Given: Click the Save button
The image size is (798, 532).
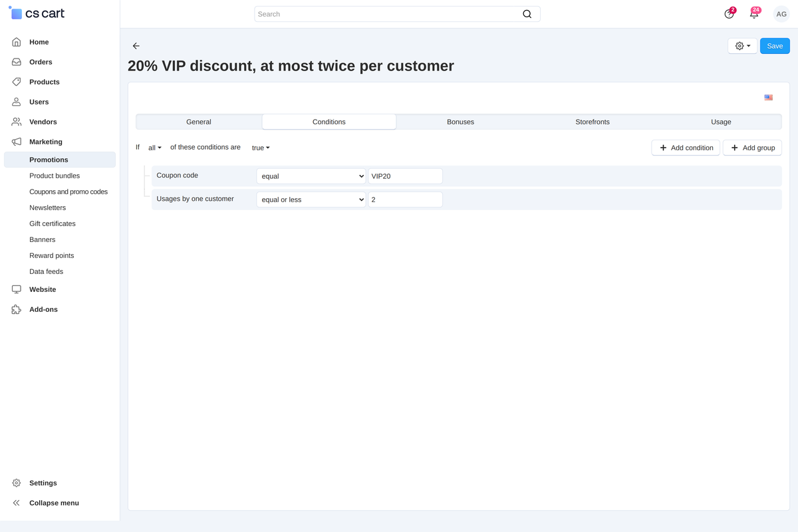Looking at the screenshot, I should click(775, 46).
